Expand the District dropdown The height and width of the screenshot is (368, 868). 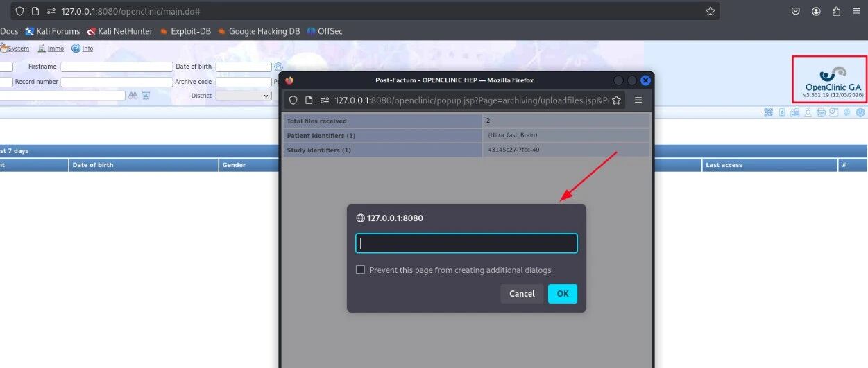[x=244, y=96]
